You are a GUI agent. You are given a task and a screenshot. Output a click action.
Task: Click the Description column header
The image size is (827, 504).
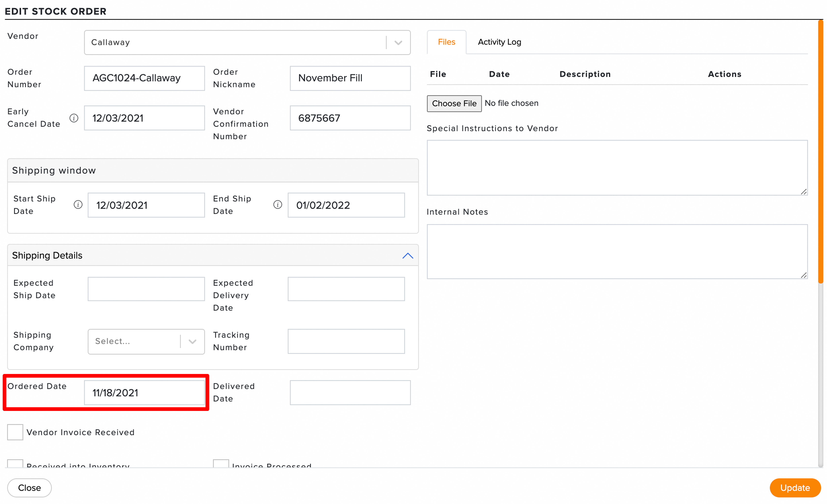[x=585, y=74]
